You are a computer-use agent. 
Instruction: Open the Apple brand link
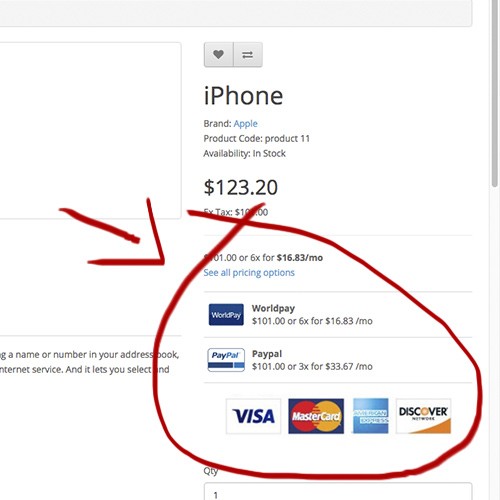(245, 124)
